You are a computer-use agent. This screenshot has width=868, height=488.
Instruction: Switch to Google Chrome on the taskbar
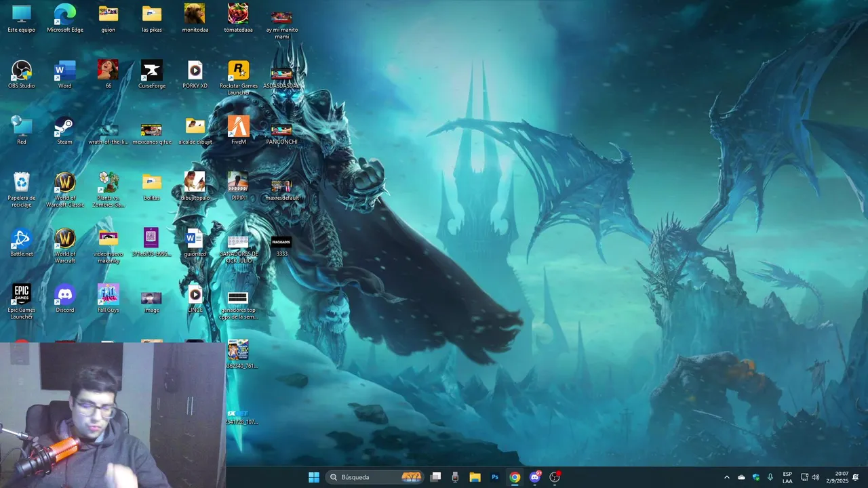pyautogui.click(x=515, y=477)
